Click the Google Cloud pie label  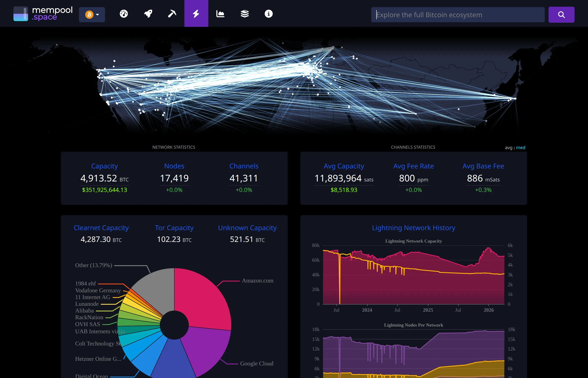point(257,364)
